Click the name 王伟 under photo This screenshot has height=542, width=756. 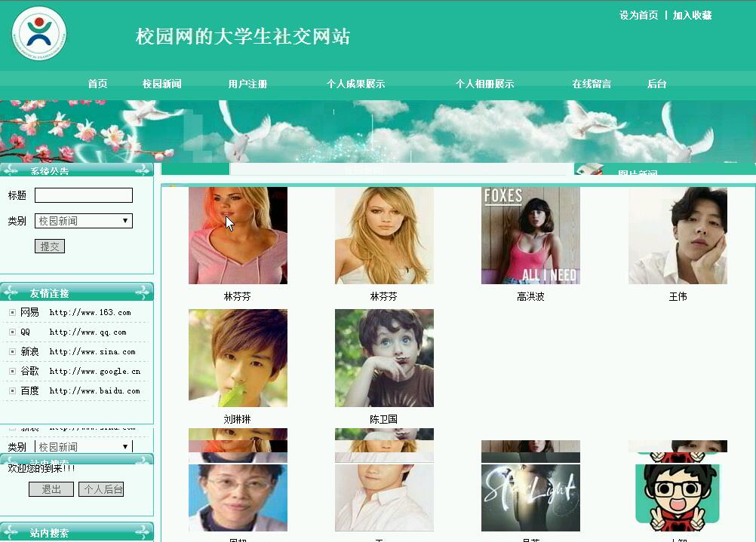click(x=678, y=297)
